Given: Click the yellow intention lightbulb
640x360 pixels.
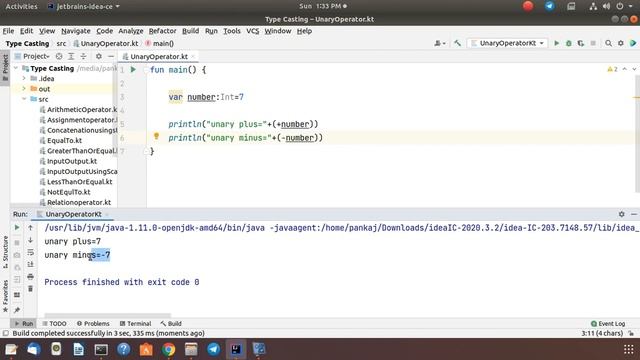Looking at the screenshot, I should 156,136.
